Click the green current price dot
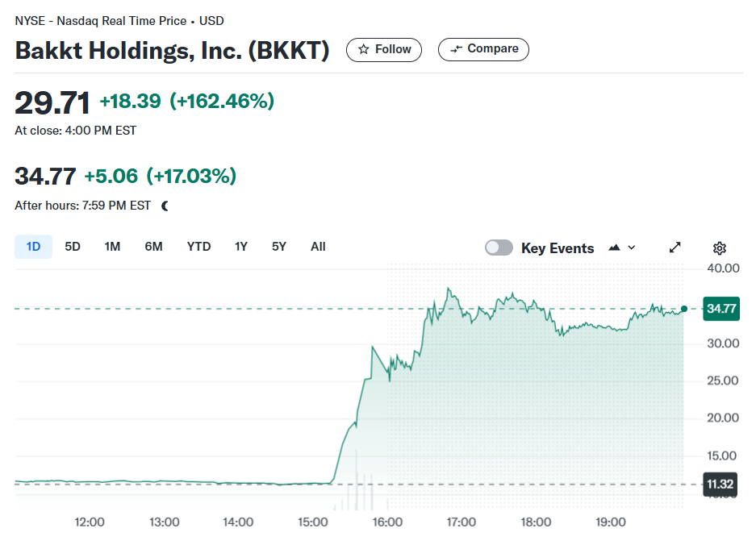This screenshot has height=545, width=756. click(x=683, y=309)
